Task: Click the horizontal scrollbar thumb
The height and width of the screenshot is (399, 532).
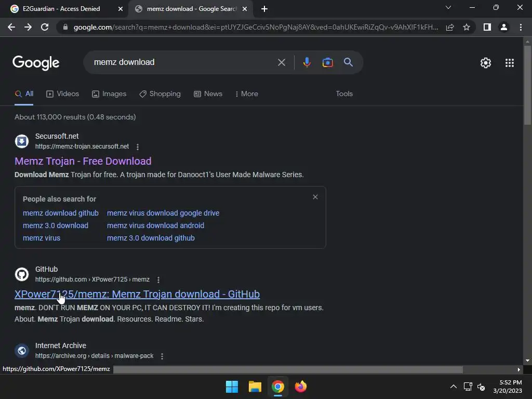Action: [x=288, y=369]
